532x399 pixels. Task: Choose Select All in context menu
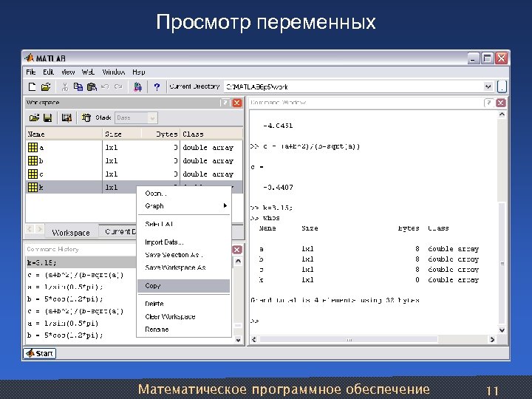click(x=183, y=224)
